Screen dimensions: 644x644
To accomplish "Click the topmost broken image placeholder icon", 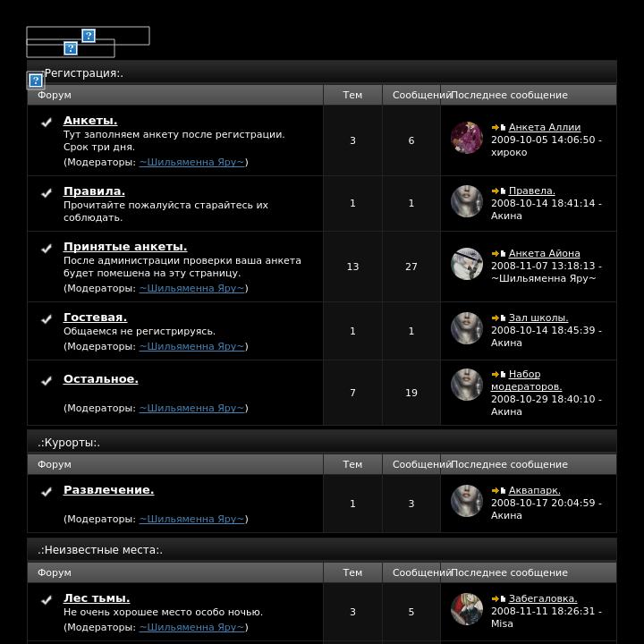I will tap(89, 36).
